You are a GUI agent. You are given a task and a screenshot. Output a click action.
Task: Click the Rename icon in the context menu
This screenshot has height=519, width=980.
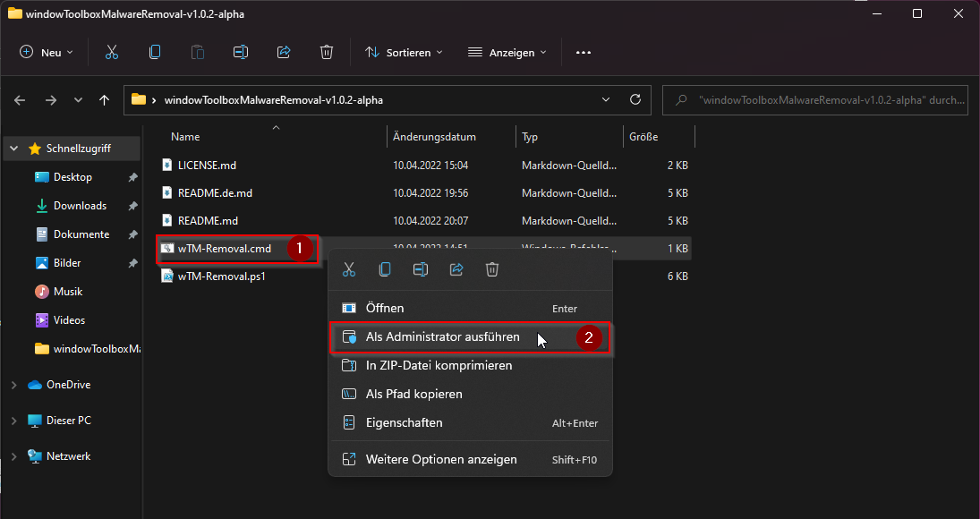[421, 270]
